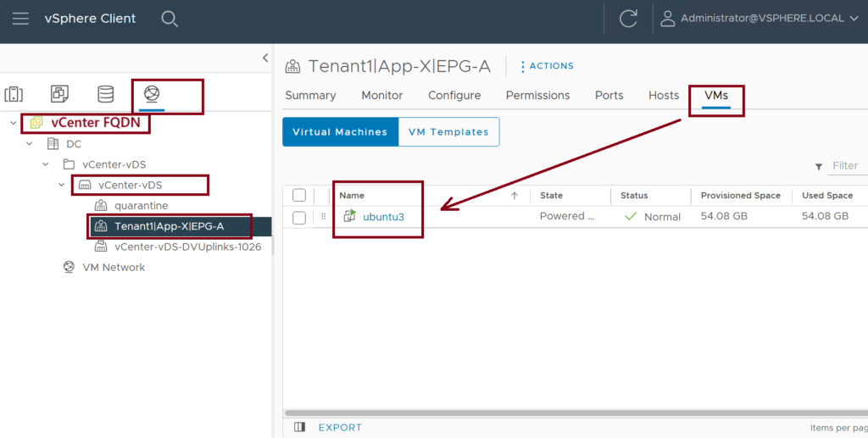Open the search magnifier icon
Screen dimensions: 868x438
point(170,19)
